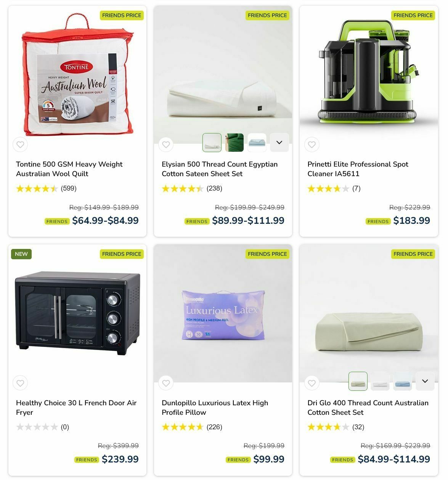Image resolution: width=448 pixels, height=480 pixels.
Task: View the air fryer oven product image
Action: point(77,313)
